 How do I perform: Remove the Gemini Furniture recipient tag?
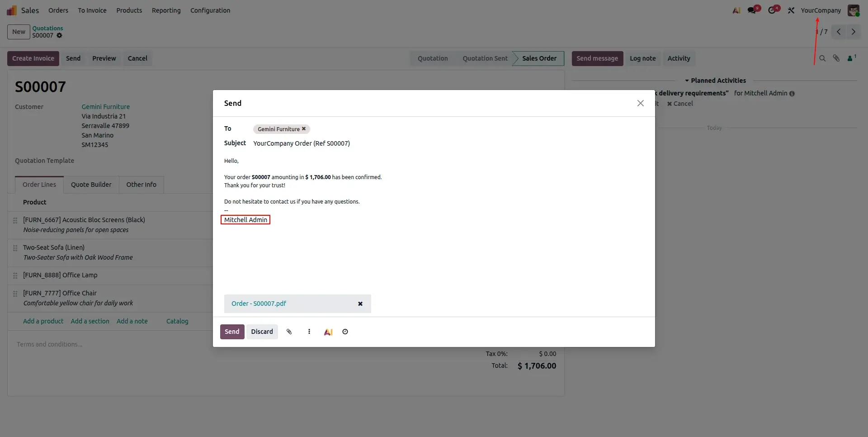(x=304, y=129)
